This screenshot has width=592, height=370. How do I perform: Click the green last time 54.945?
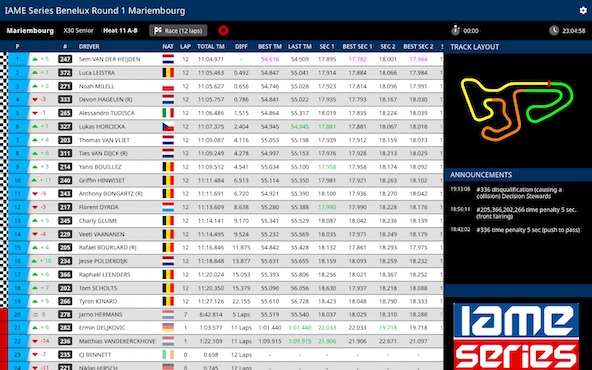click(x=300, y=126)
